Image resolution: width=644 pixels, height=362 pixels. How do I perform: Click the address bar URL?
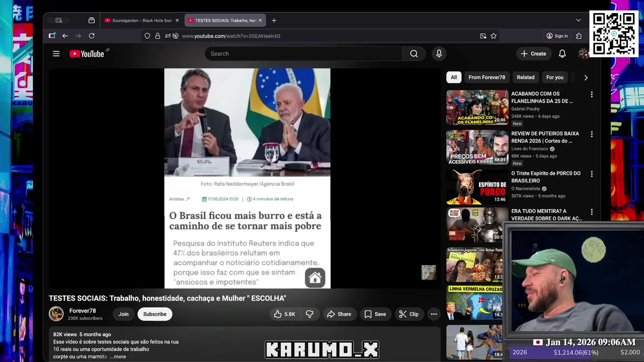[x=231, y=36]
